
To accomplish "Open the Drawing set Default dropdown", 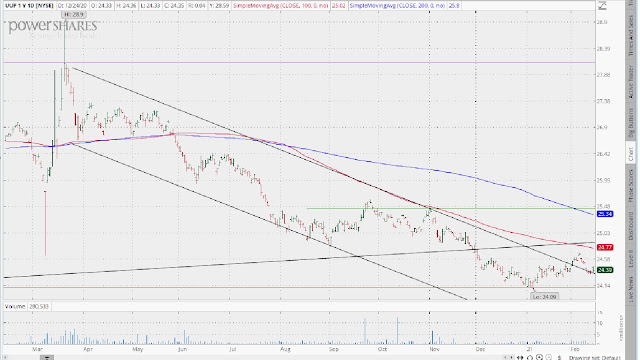I will (x=595, y=358).
